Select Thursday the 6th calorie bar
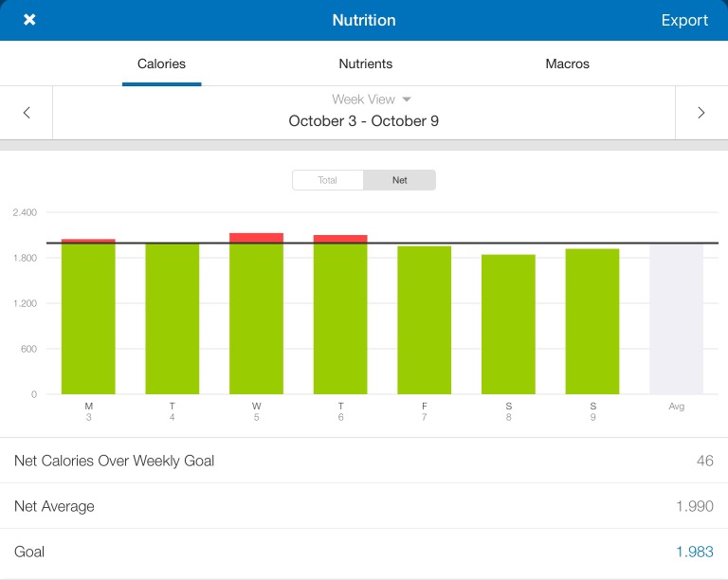Screen dimensions: 728x580 click(339, 317)
